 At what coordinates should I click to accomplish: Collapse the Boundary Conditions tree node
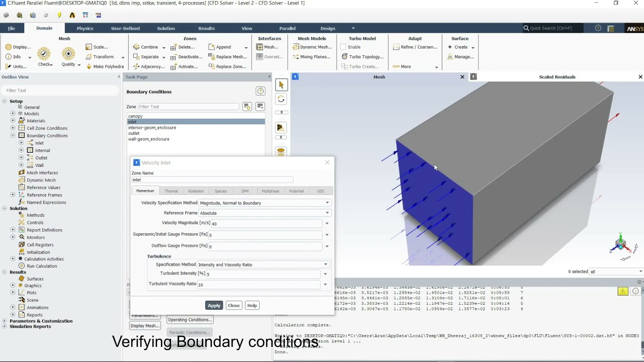pyautogui.click(x=13, y=135)
